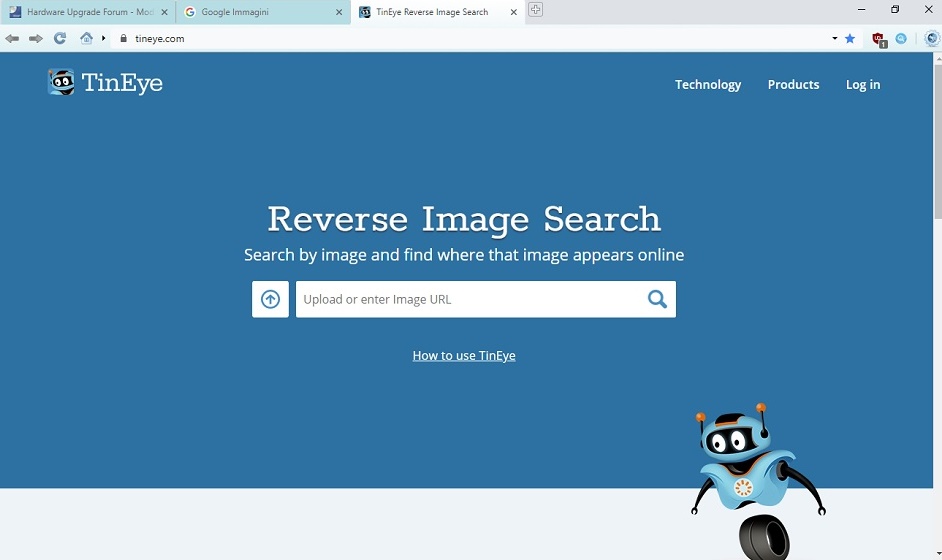Viewport: 942px width, 560px height.
Task: Switch to the Google Immagini tab
Action: [263, 12]
